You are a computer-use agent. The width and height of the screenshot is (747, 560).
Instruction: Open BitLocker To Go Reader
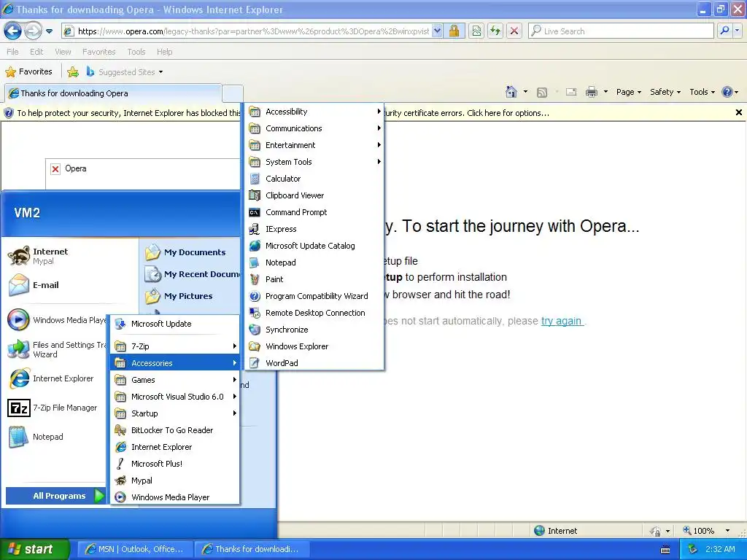pyautogui.click(x=174, y=430)
